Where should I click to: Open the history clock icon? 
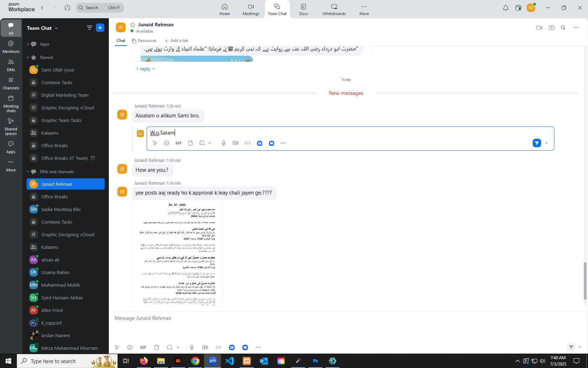[x=68, y=8]
